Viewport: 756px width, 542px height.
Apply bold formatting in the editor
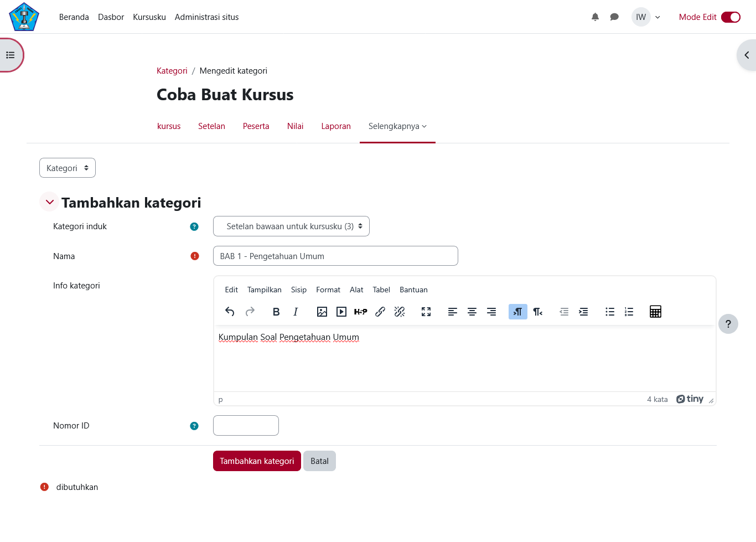pyautogui.click(x=276, y=312)
